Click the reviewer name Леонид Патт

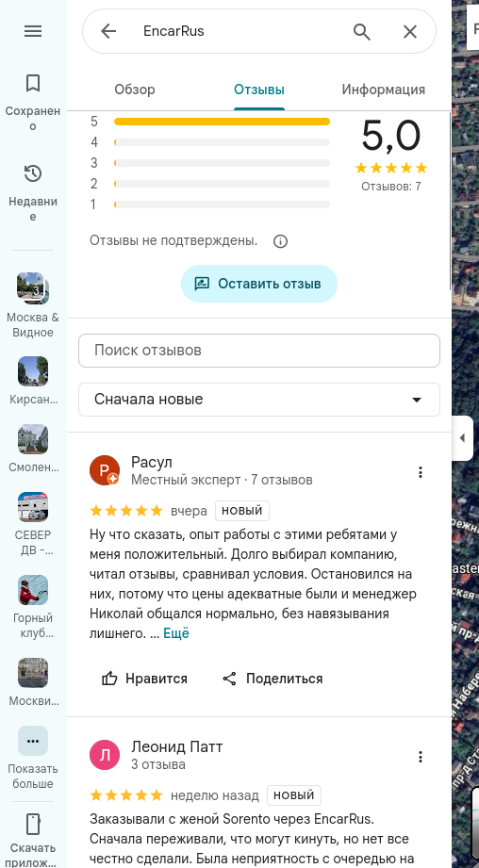[x=176, y=746]
